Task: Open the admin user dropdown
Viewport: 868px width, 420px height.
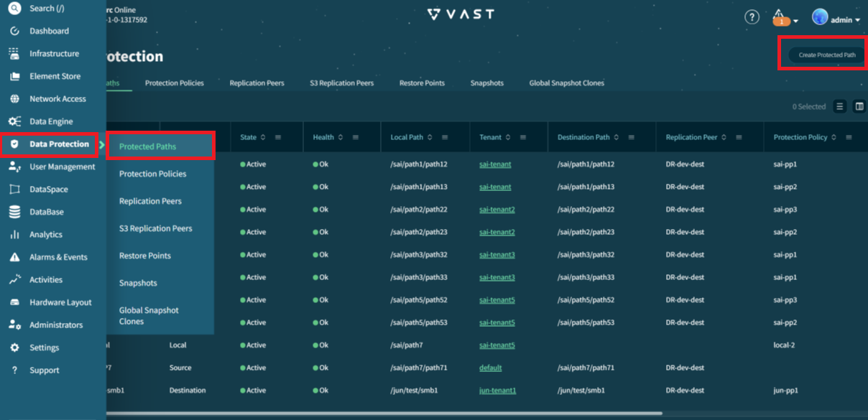Action: (836, 18)
